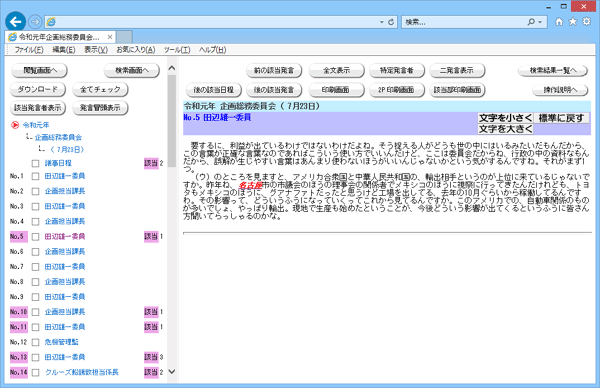Screen dimensions: 600x388
Task: Check the 議事日程 checkbox
Action: 35,163
